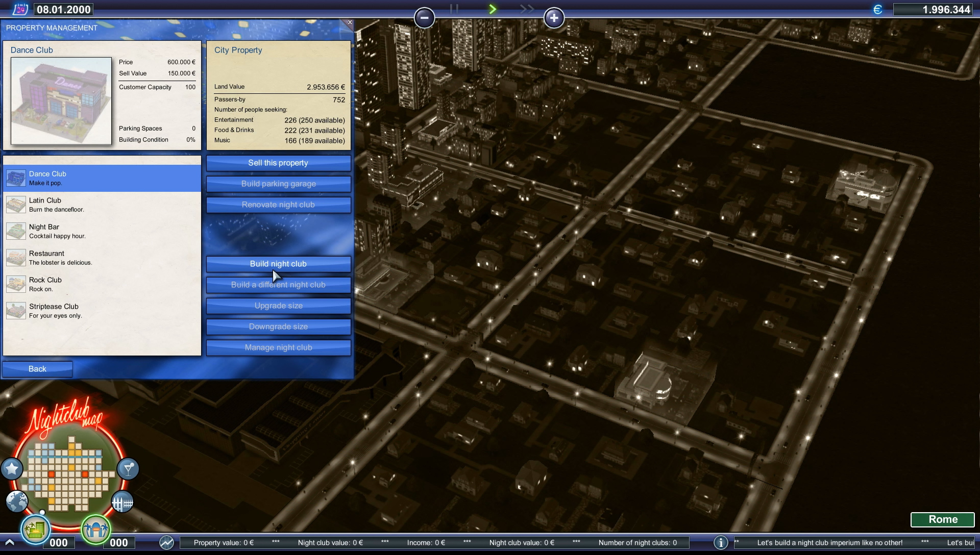Pause the game using the pause icon
Viewport: 980px width, 555px height.
[453, 9]
